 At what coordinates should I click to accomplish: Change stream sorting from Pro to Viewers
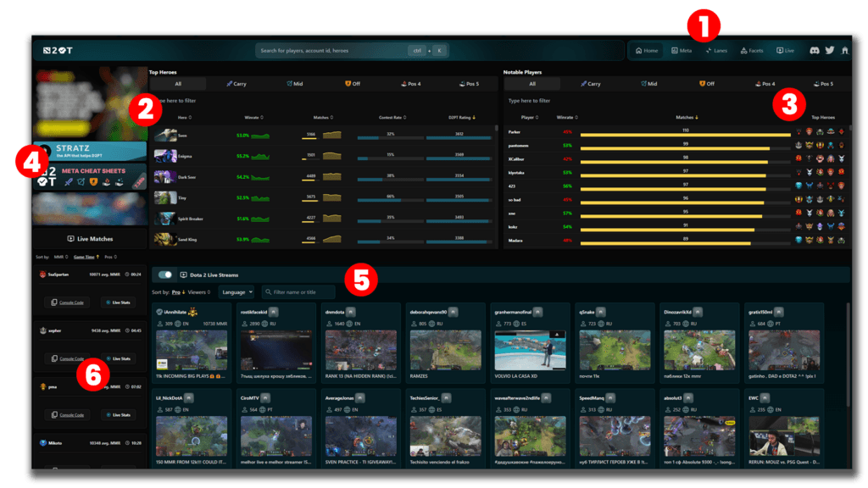coord(198,291)
